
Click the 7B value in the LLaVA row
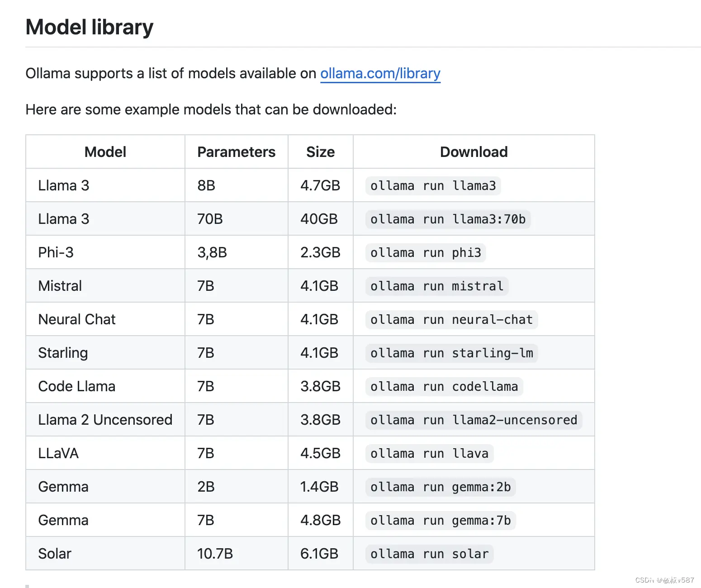[206, 453]
